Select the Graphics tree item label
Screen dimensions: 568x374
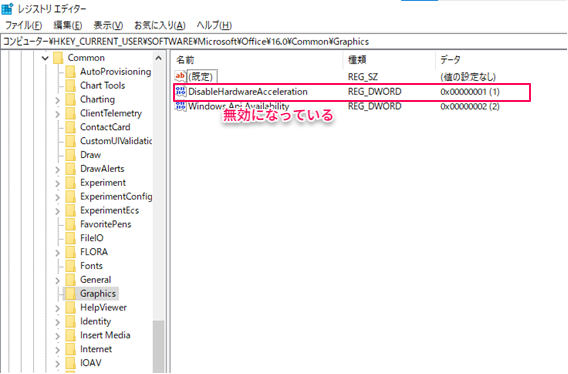(x=98, y=294)
